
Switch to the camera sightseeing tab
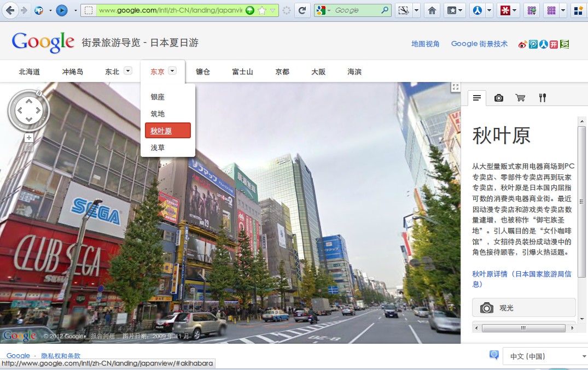point(499,98)
